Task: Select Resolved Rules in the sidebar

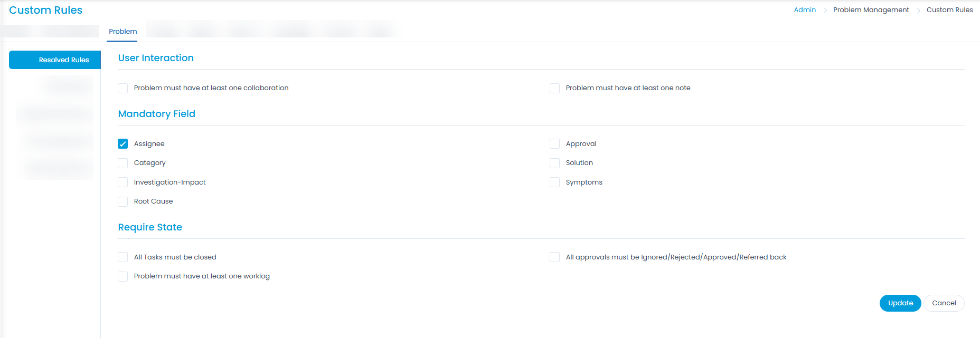Action: coord(55,60)
